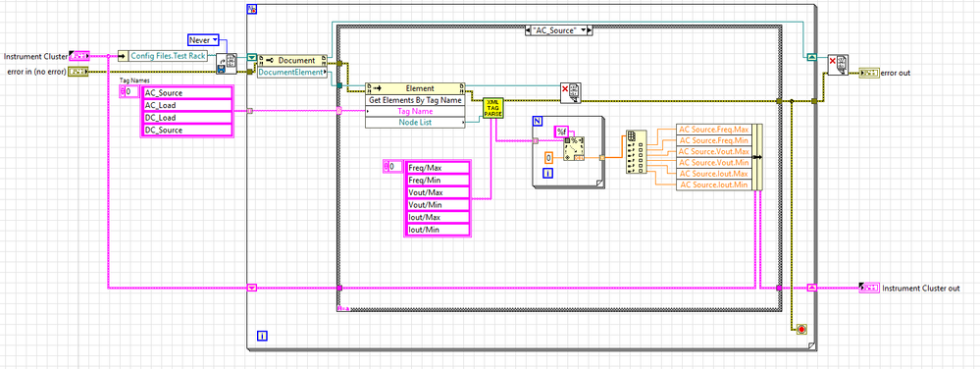This screenshot has height=369, width=980.
Task: Go to next case with right arrow
Action: (589, 30)
